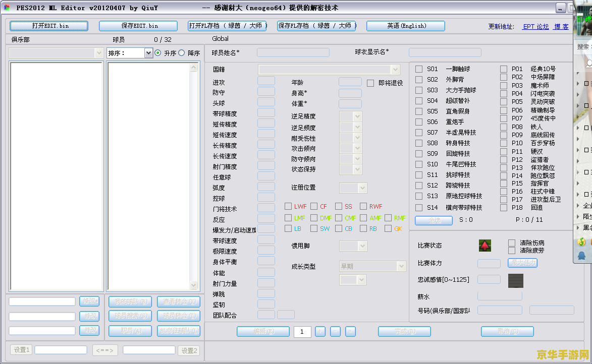Click the 完成 (D) button
The image size is (592, 364).
(404, 332)
